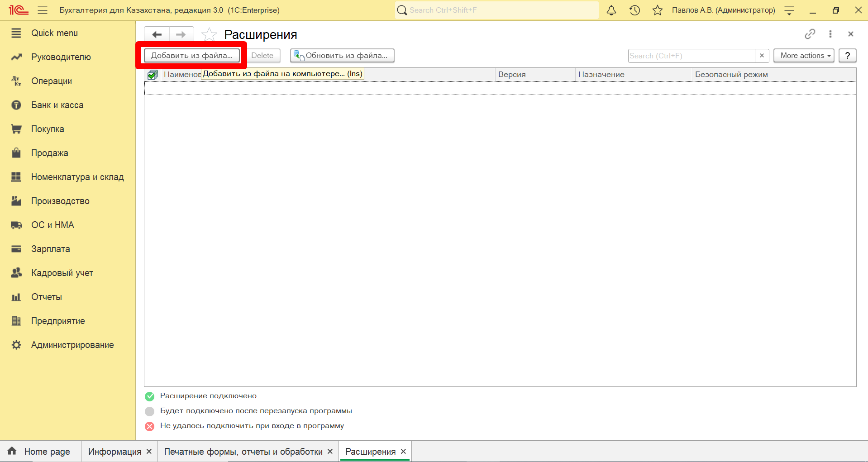Switch to Печатные формы, отчеты и обработки tab

[x=243, y=452]
